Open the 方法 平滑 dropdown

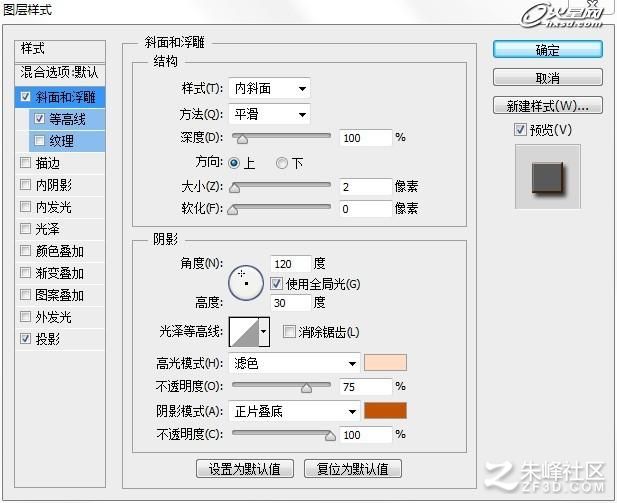tap(269, 114)
